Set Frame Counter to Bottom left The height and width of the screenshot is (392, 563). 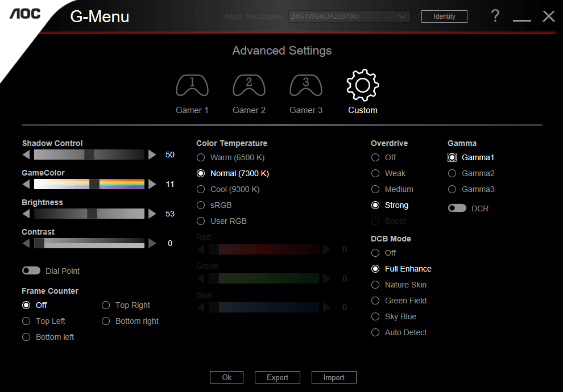tap(48, 337)
